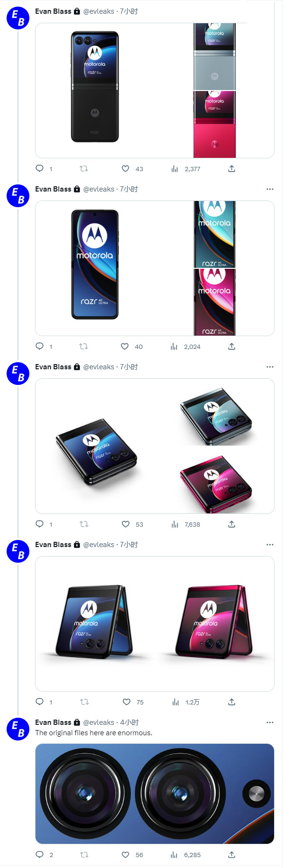
Task: Click @evleaks handle on the first tweet
Action: (x=98, y=11)
